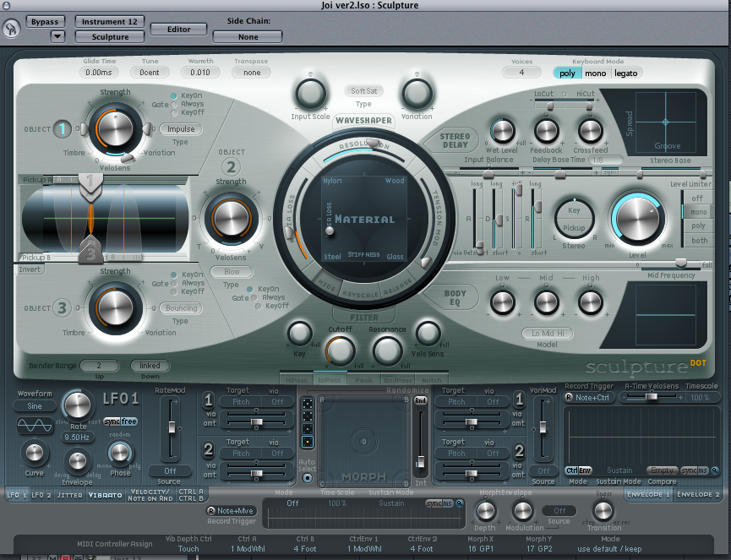Switch keyboard mode to mono

point(595,73)
